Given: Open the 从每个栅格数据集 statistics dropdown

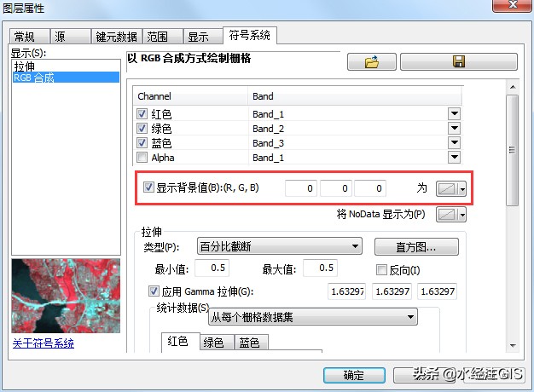Looking at the screenshot, I should click(312, 317).
